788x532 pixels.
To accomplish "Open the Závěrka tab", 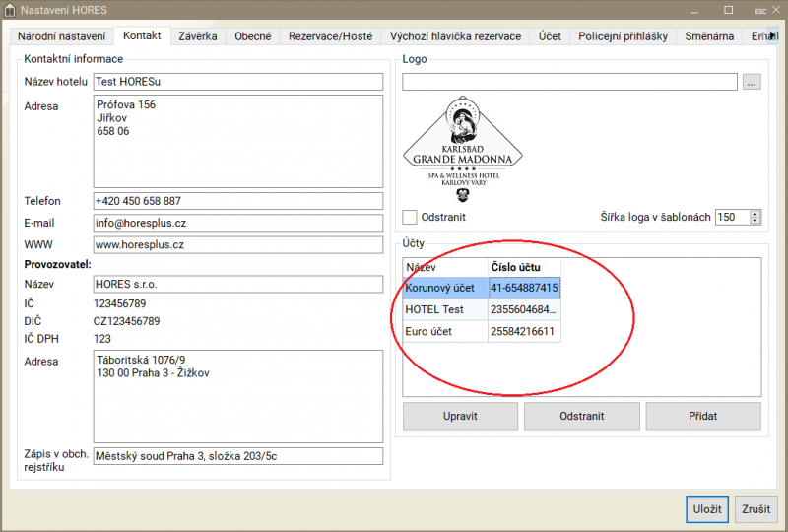I will (197, 36).
